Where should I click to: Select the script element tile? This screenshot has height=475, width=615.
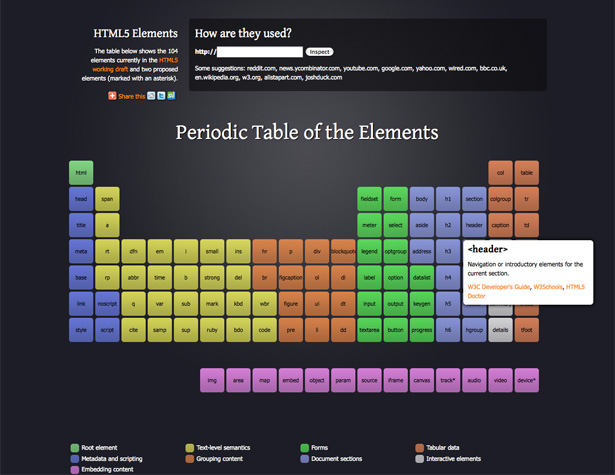tap(107, 330)
